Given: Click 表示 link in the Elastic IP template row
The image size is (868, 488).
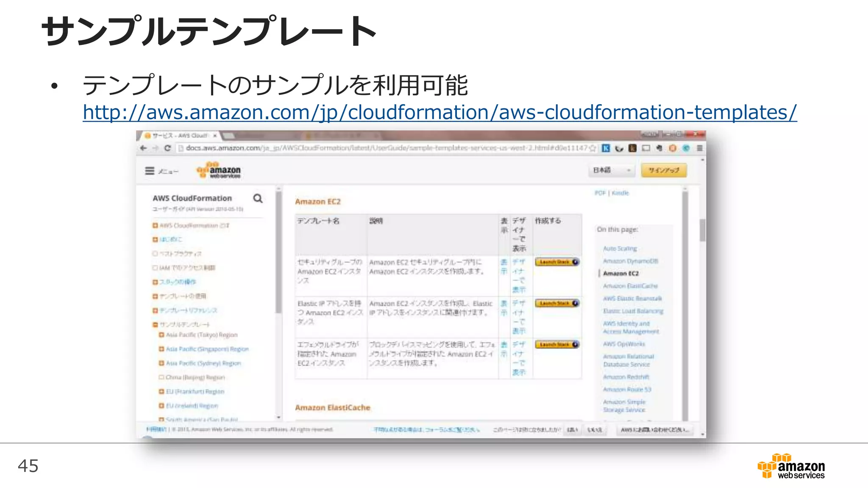Looking at the screenshot, I should point(504,308).
